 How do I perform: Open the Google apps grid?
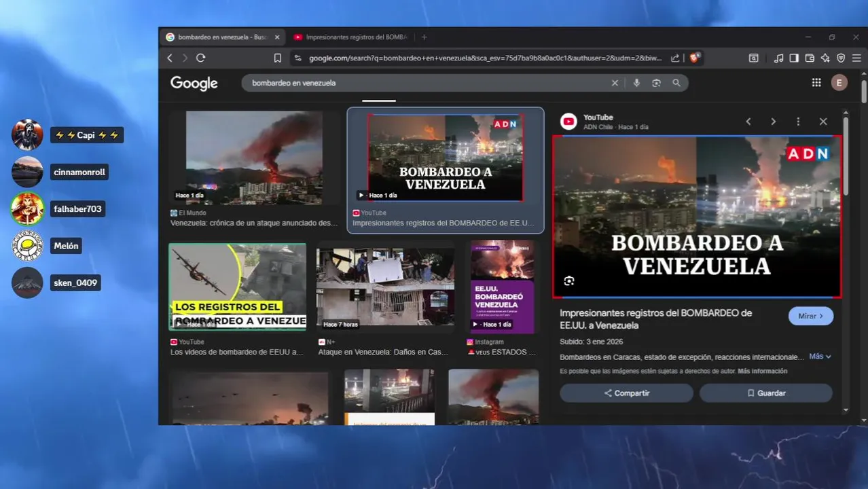click(816, 83)
